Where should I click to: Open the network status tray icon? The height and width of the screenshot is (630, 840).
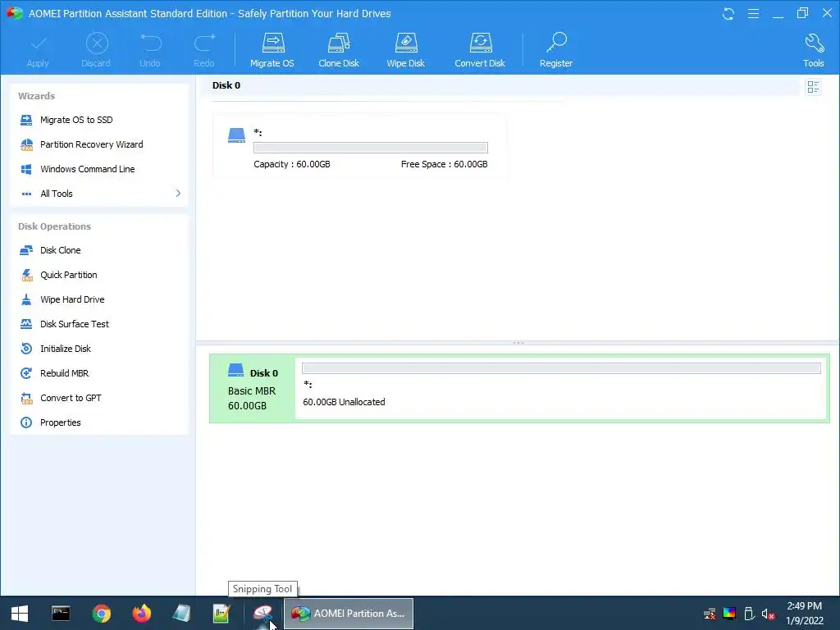pos(710,614)
